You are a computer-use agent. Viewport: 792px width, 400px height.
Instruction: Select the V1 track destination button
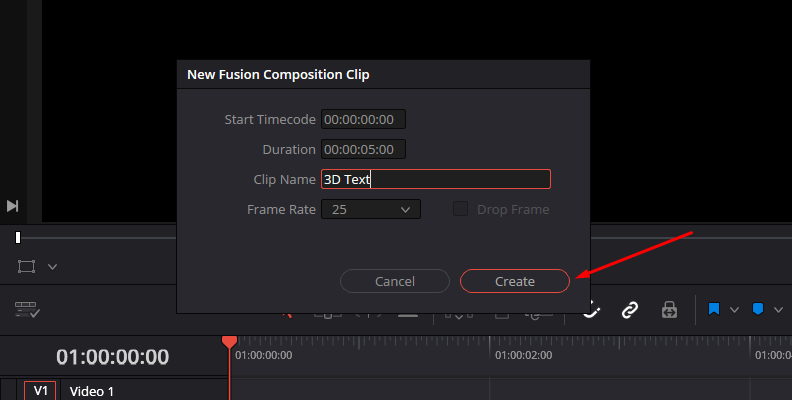pos(40,391)
